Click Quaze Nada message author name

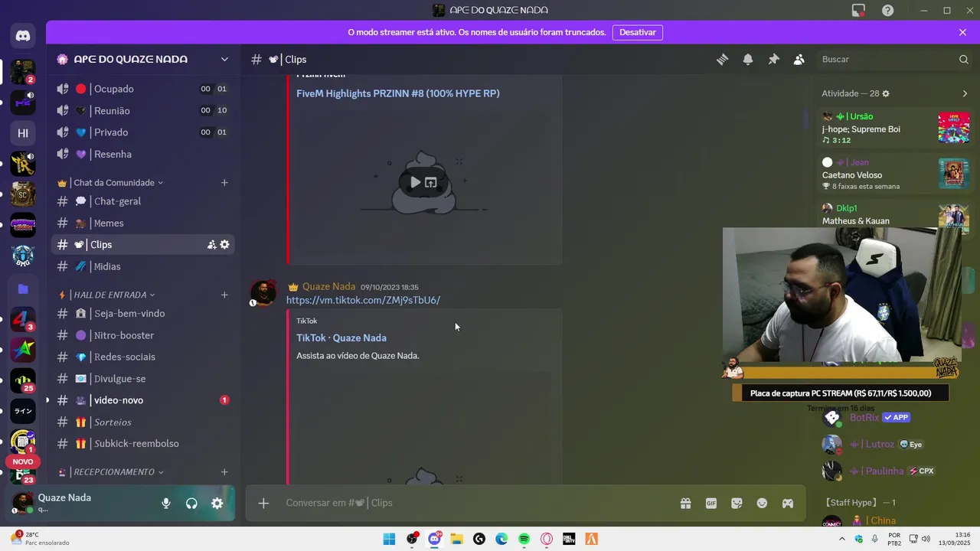pyautogui.click(x=328, y=287)
